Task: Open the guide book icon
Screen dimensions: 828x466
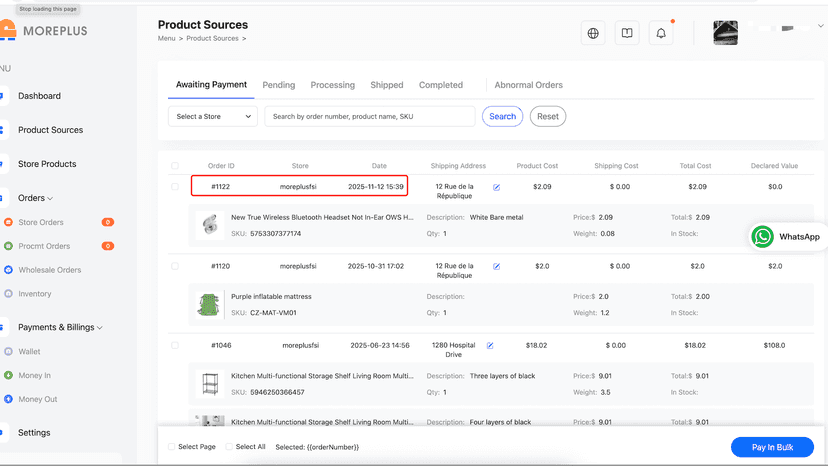Action: (x=627, y=33)
